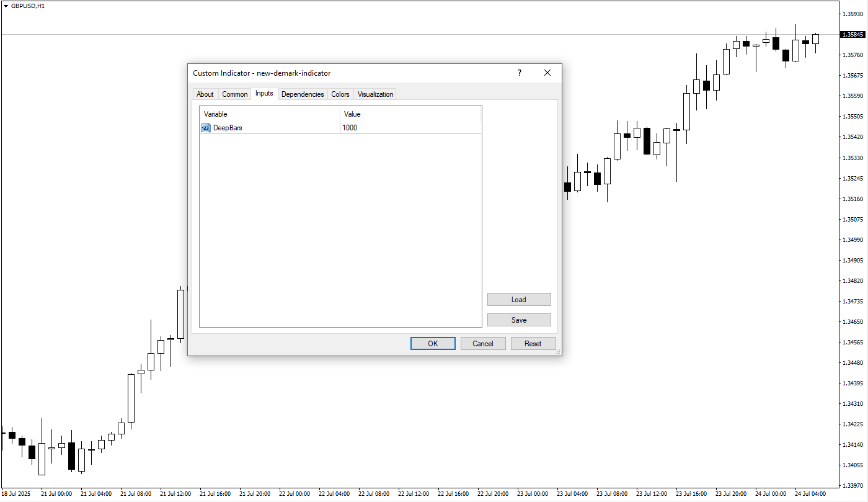Click the Variable column header
Viewport: 868px width, 502px height.
click(270, 114)
